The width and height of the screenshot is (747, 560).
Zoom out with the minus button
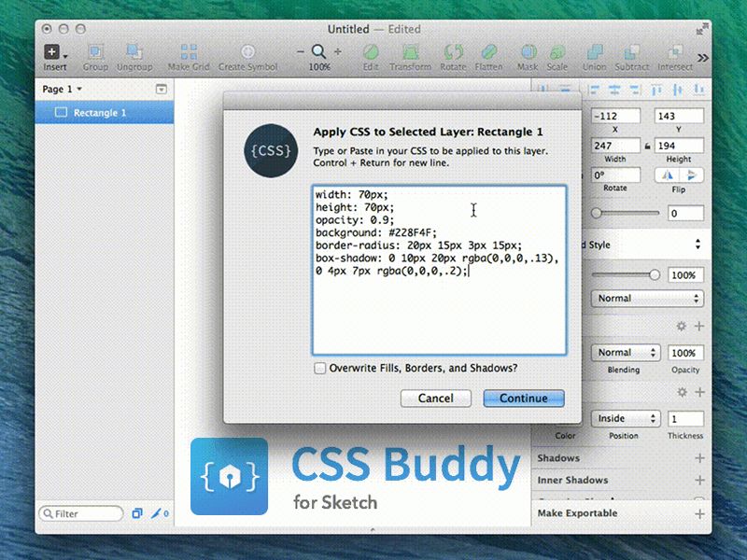pyautogui.click(x=300, y=51)
